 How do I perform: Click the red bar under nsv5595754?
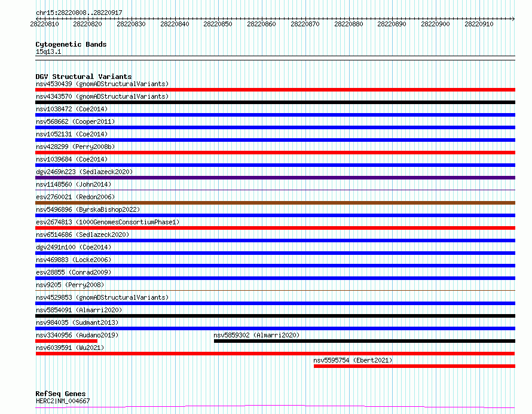point(414,366)
